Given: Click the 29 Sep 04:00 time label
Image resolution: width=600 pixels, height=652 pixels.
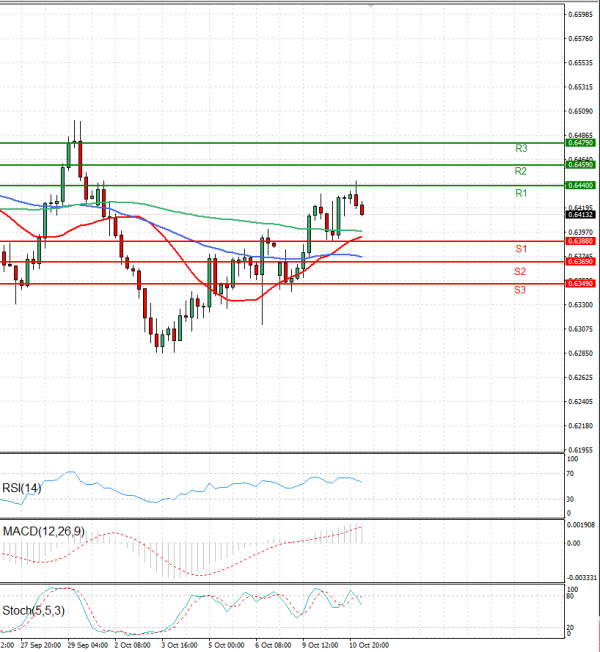Looking at the screenshot, I should (x=88, y=645).
